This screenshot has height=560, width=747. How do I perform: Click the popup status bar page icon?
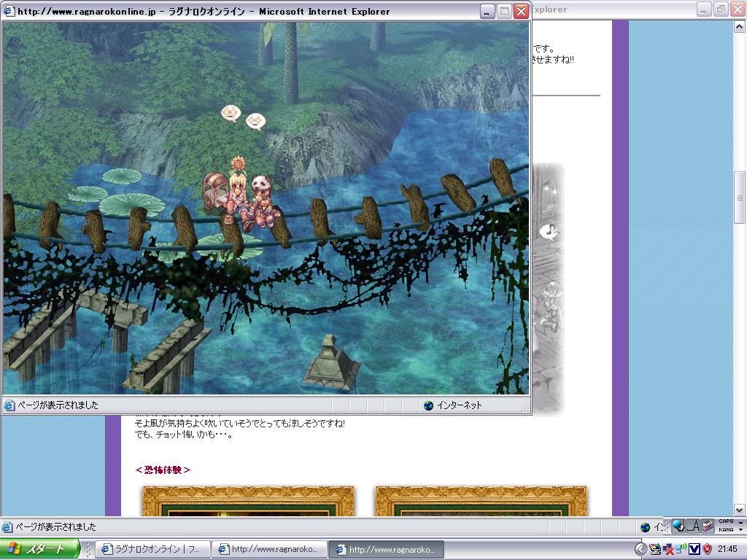point(9,405)
